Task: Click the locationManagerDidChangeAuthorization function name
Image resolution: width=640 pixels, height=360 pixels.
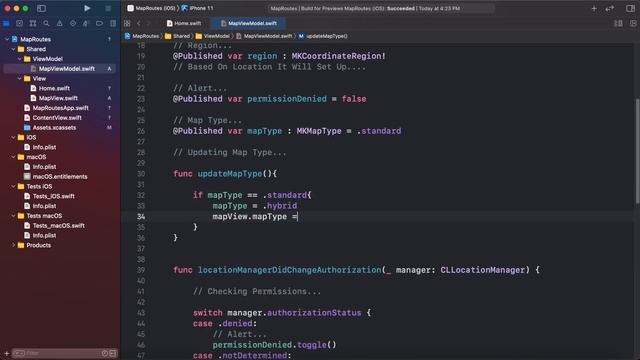Action: tap(289, 270)
